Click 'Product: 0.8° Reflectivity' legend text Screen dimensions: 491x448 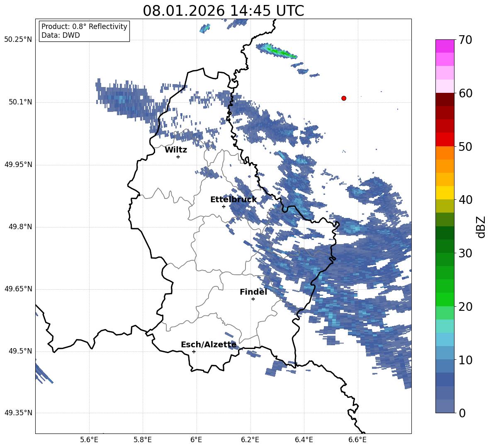(84, 27)
